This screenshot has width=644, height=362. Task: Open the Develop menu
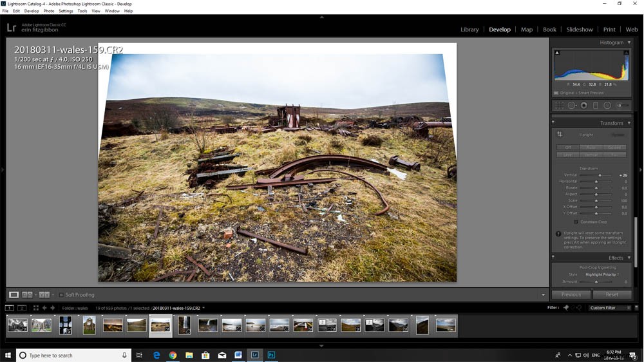[31, 11]
